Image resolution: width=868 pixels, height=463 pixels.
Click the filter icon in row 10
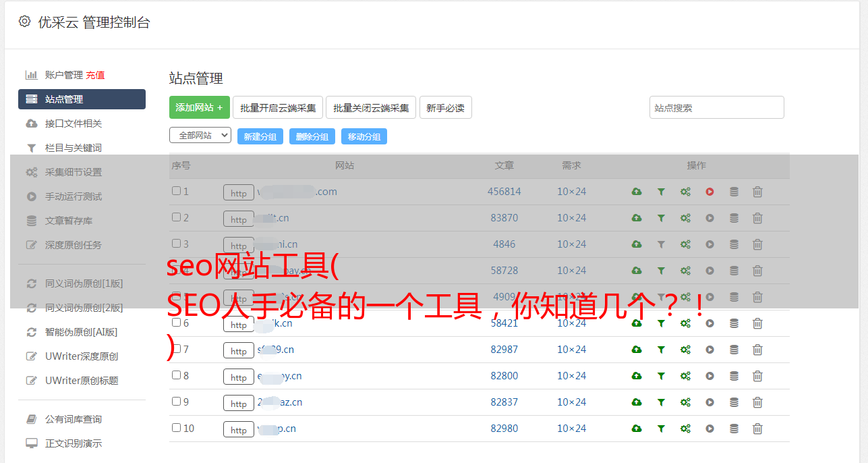661,429
